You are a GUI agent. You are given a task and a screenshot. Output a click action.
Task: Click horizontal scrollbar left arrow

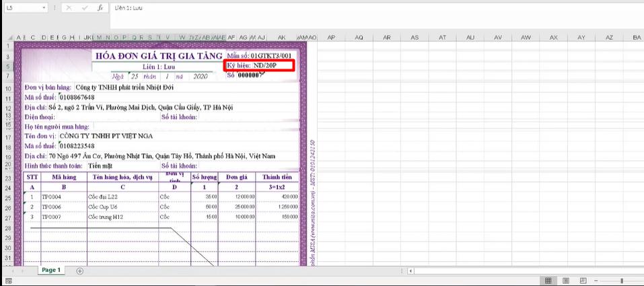point(410,271)
